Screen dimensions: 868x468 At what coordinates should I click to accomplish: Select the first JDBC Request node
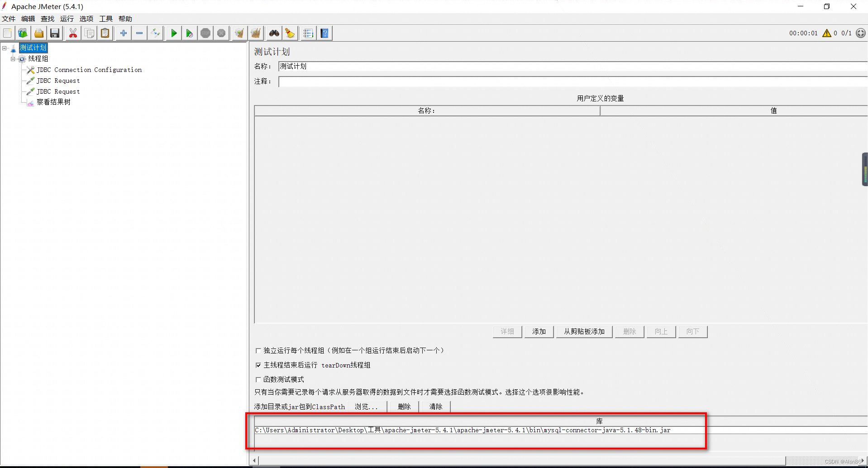pos(58,81)
